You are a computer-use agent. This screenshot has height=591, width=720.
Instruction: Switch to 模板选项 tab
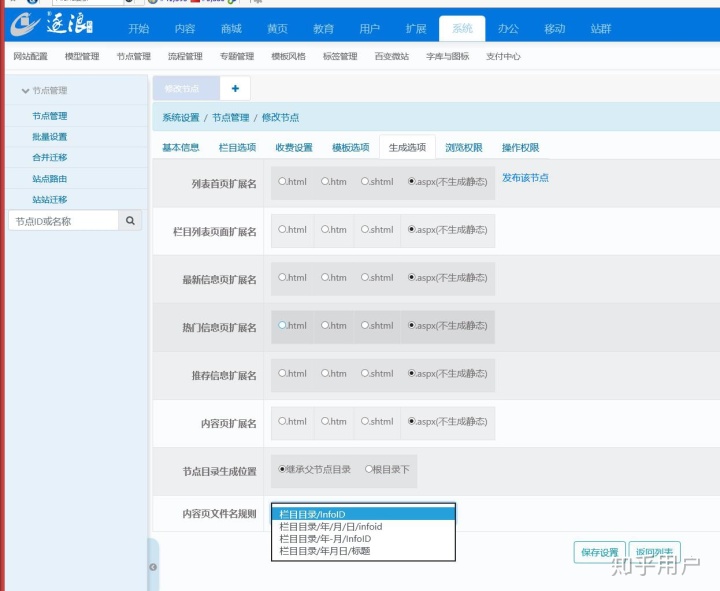[350, 147]
